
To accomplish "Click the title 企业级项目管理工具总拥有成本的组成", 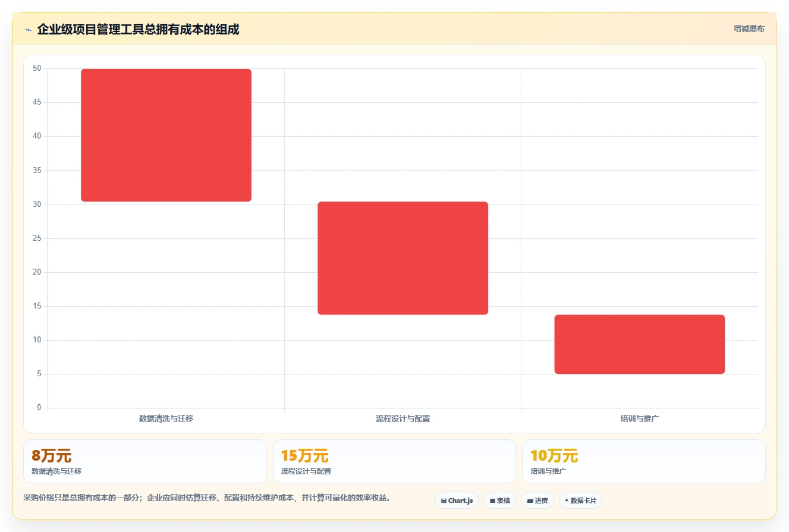I will click(x=139, y=29).
